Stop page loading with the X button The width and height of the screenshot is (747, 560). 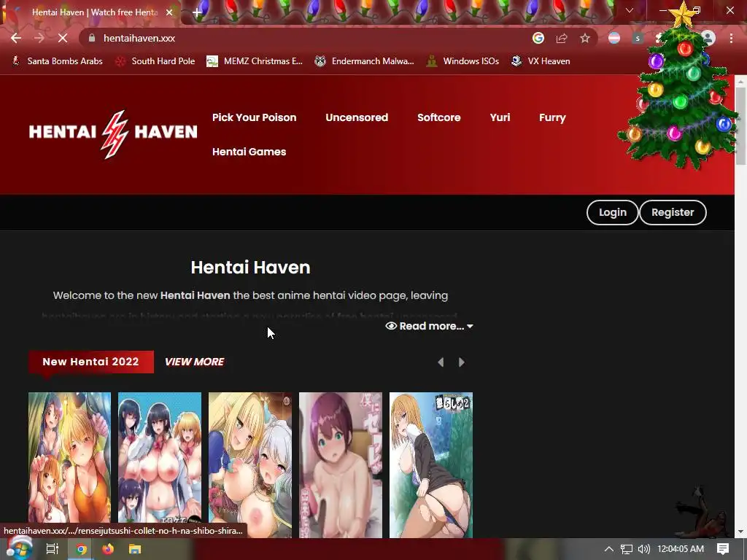[63, 38]
